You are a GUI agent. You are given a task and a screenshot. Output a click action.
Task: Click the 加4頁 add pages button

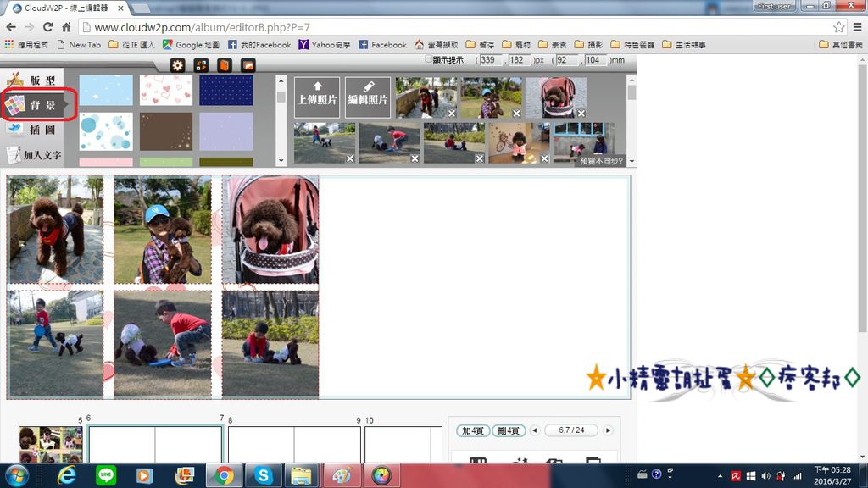point(473,430)
